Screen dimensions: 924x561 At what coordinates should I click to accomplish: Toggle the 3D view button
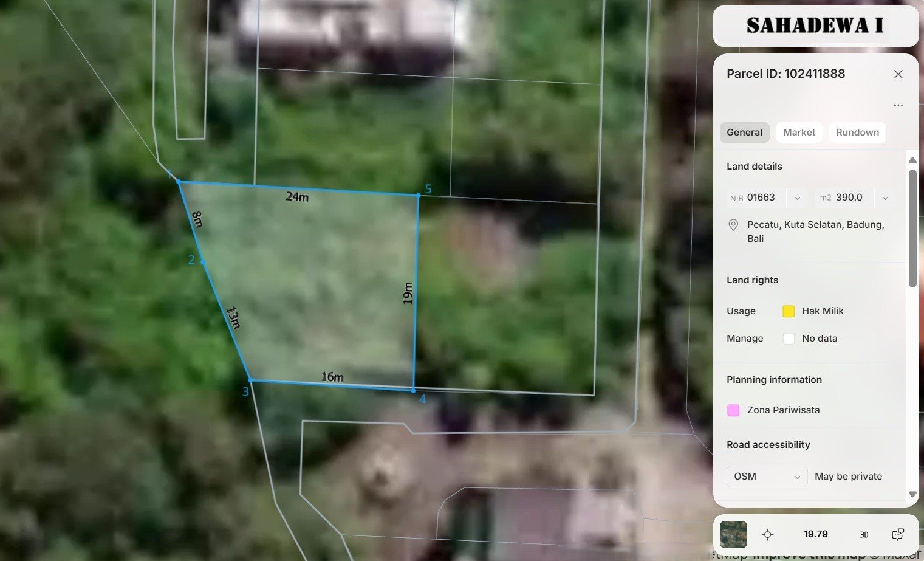[864, 534]
